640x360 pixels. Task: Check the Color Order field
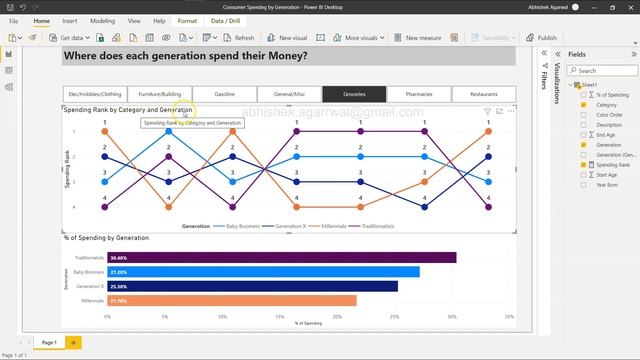(x=583, y=115)
